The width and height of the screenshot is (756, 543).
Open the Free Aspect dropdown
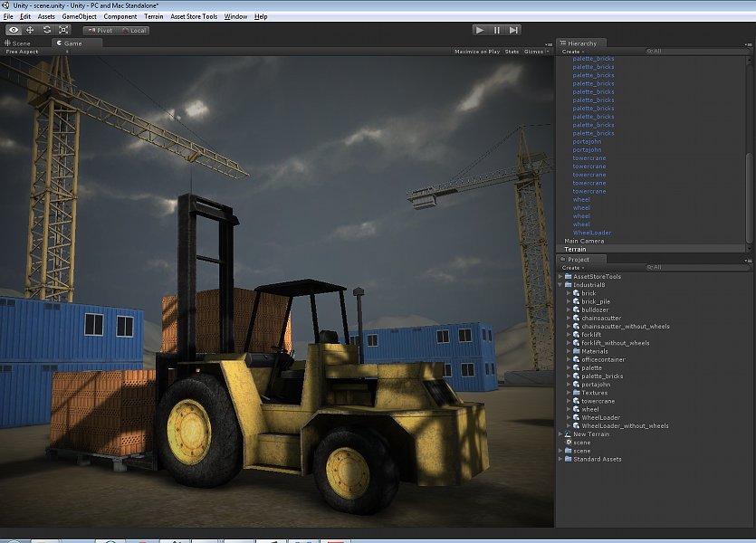click(x=36, y=52)
